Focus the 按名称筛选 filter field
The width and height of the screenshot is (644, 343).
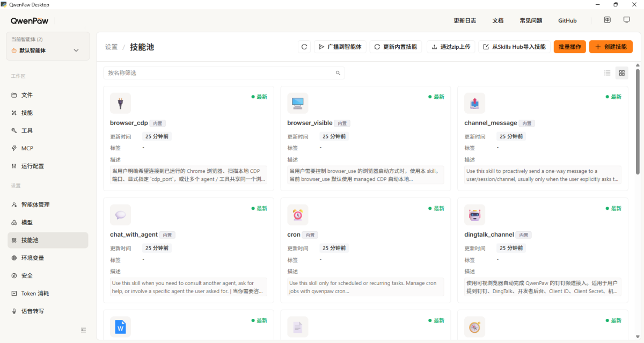pos(220,73)
